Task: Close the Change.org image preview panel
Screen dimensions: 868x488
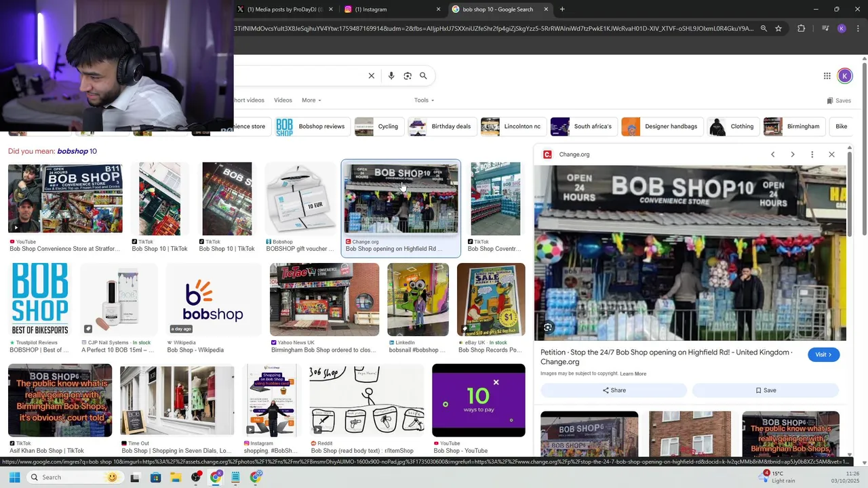Action: [831, 155]
